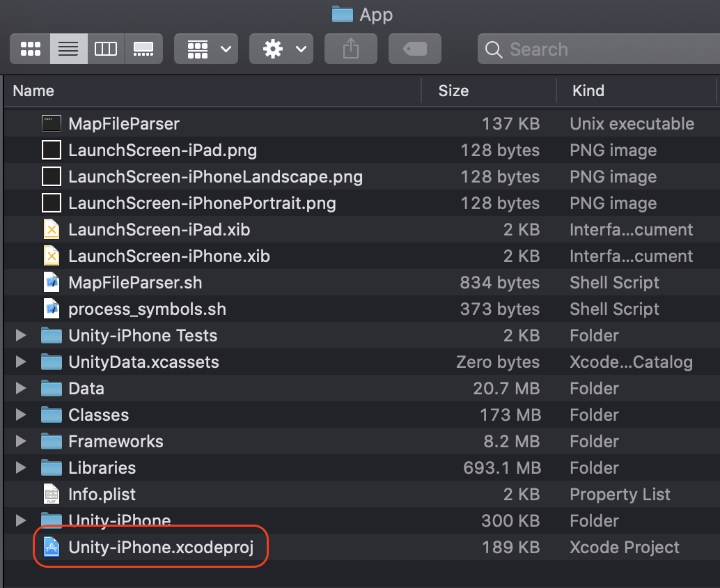Select the Libraries folder icon
Image resolution: width=720 pixels, height=588 pixels.
[52, 467]
